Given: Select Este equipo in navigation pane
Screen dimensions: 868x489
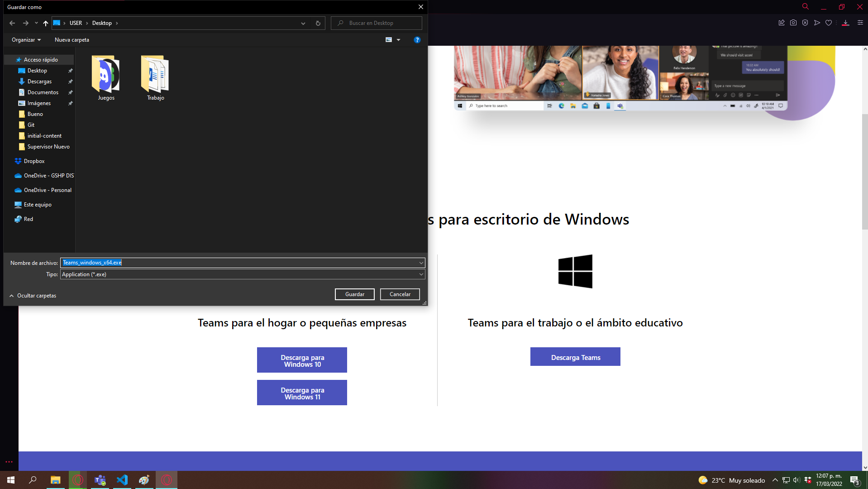Looking at the screenshot, I should point(38,205).
